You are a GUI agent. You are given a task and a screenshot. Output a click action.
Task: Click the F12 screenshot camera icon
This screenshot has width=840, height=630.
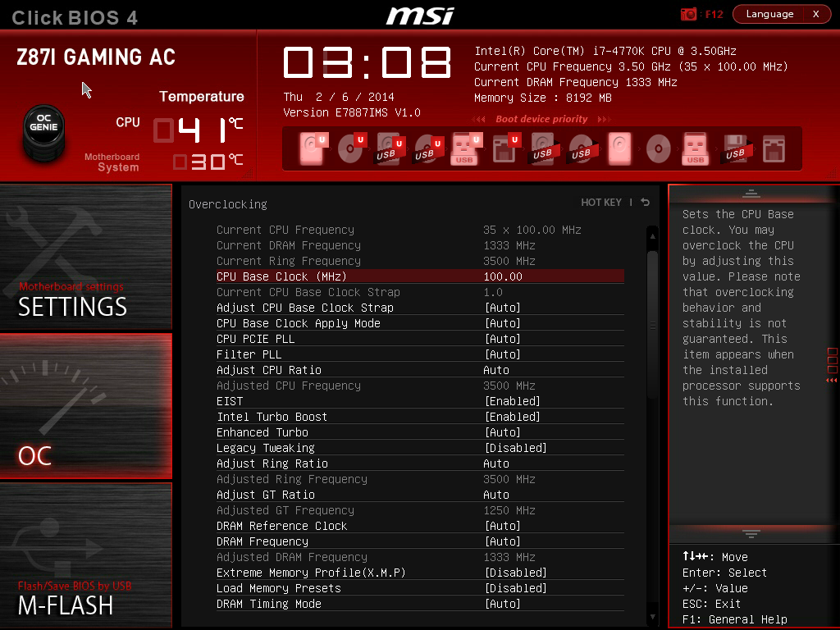tap(688, 15)
